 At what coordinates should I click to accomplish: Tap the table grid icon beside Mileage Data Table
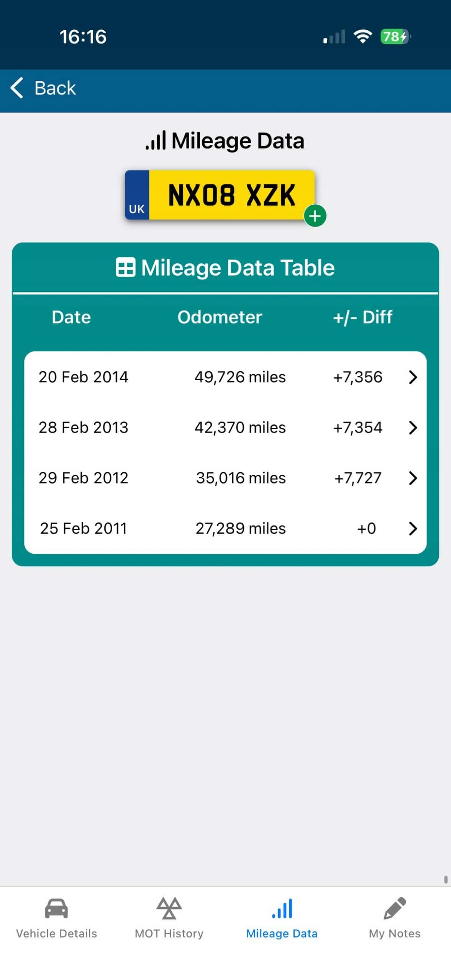point(125,267)
